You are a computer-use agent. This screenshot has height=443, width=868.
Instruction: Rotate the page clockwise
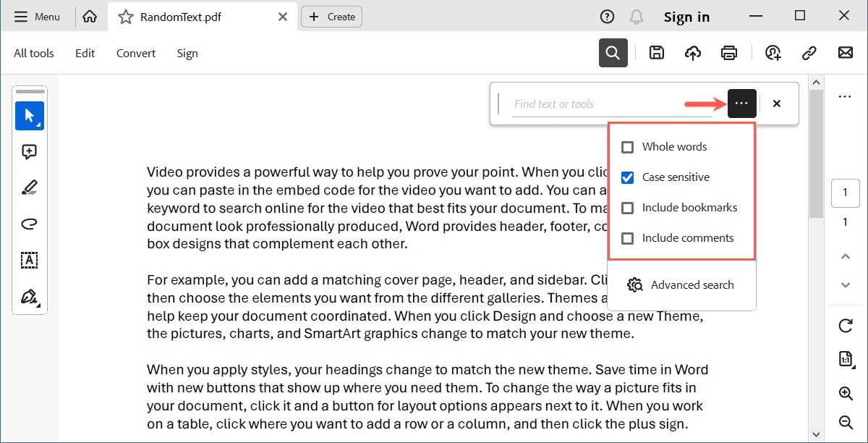tap(846, 325)
